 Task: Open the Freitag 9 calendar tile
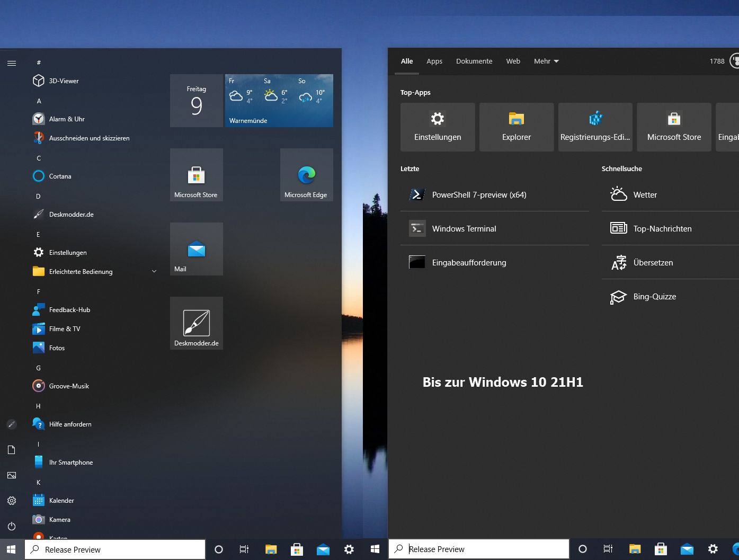197,101
